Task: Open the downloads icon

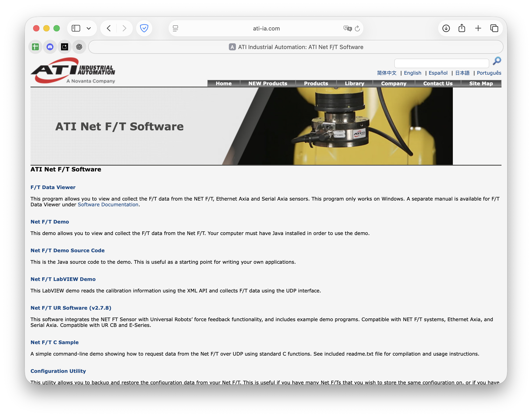Action: pyautogui.click(x=446, y=28)
